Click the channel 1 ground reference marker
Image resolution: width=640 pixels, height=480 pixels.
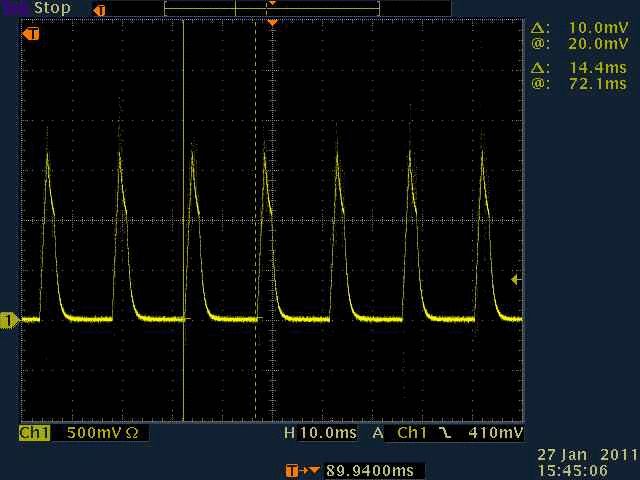click(x=9, y=320)
